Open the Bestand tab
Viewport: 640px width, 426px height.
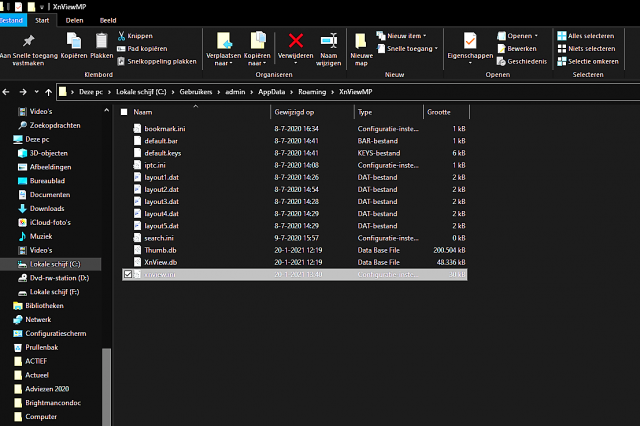pyautogui.click(x=12, y=20)
